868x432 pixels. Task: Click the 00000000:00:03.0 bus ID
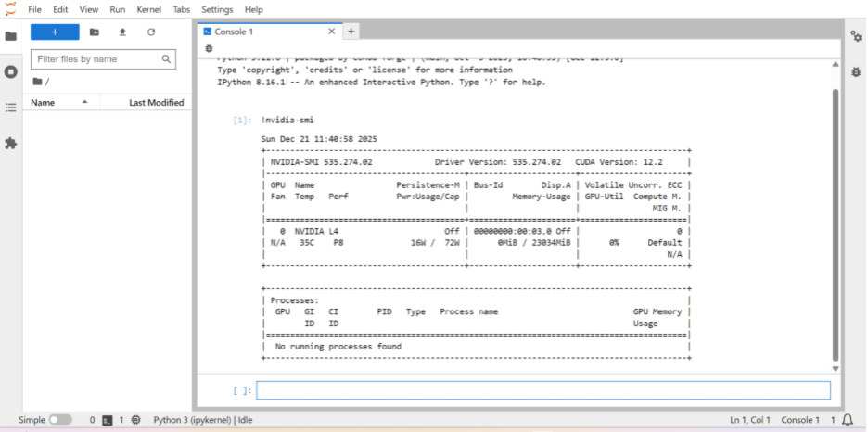pos(513,231)
